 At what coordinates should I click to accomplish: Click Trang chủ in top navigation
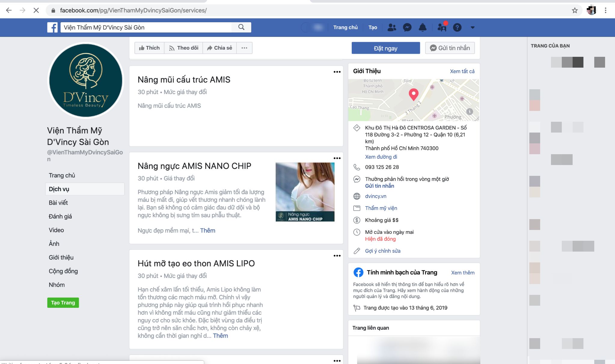coord(345,27)
